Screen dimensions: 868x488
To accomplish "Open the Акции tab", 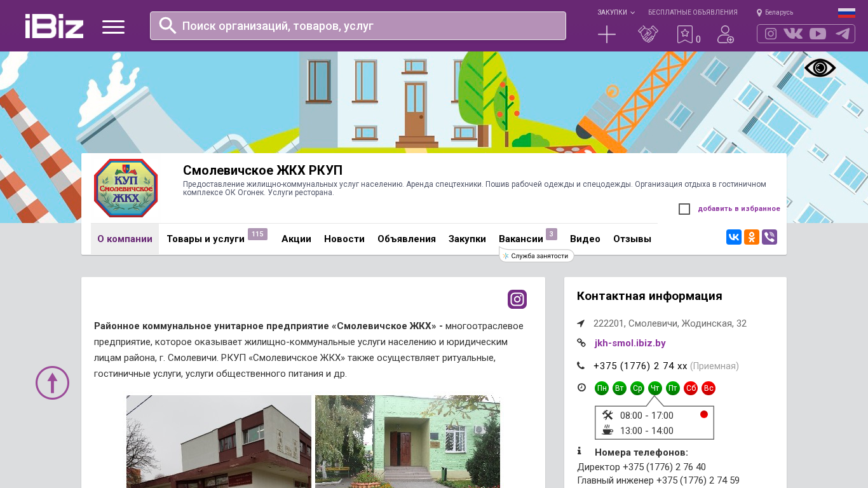I will pos(296,239).
